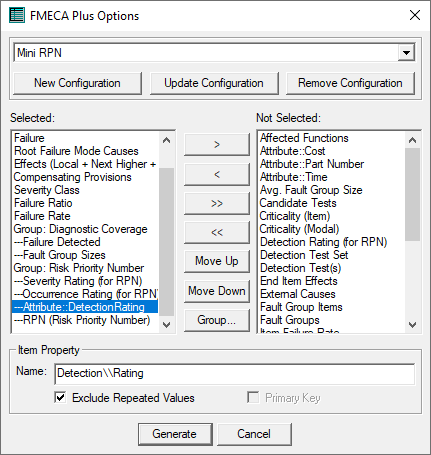Select Criticality (Item)
The image size is (431, 455).
click(332, 216)
